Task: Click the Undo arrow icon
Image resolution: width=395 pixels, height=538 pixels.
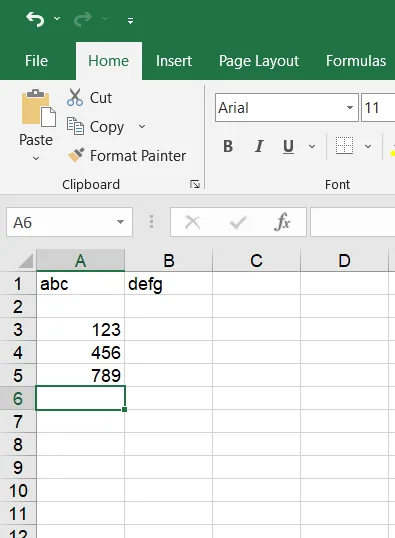Action: 35,19
